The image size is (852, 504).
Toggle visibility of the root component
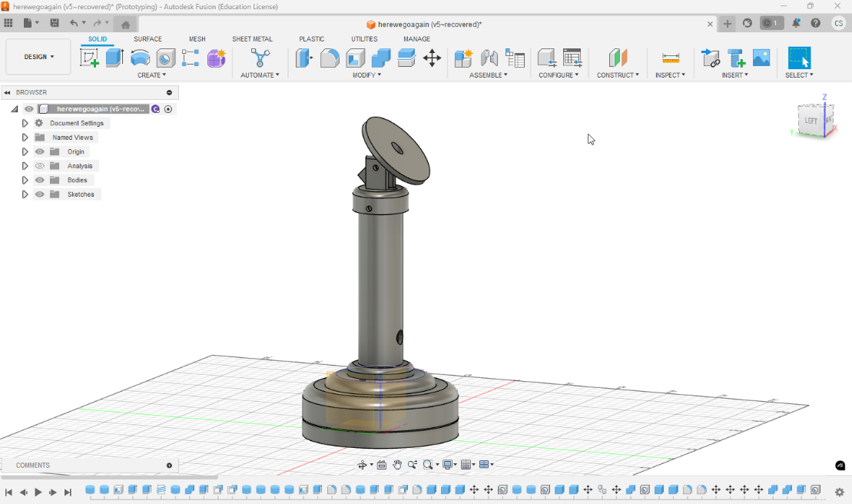28,108
